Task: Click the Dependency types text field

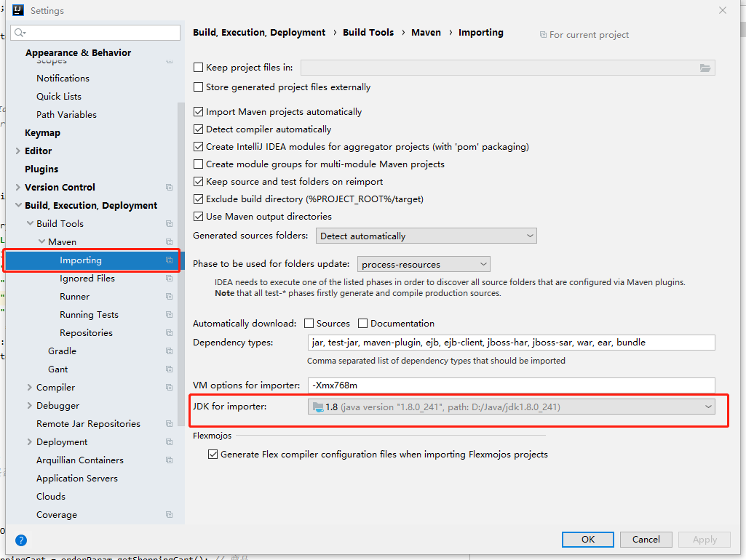Action: pos(512,343)
